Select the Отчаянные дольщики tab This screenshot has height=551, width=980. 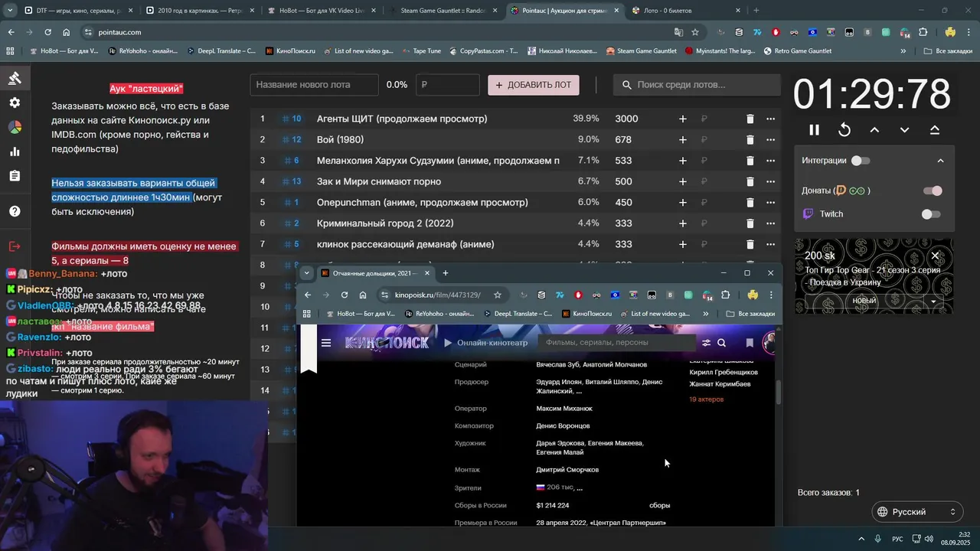pos(375,273)
